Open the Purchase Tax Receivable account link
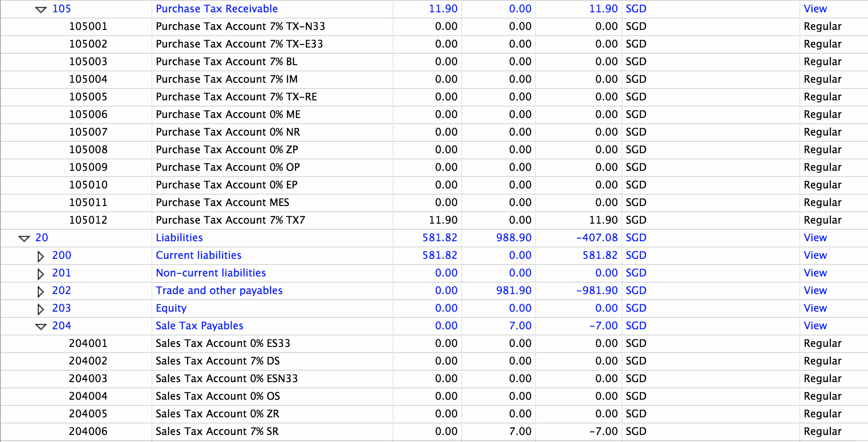 (x=217, y=9)
